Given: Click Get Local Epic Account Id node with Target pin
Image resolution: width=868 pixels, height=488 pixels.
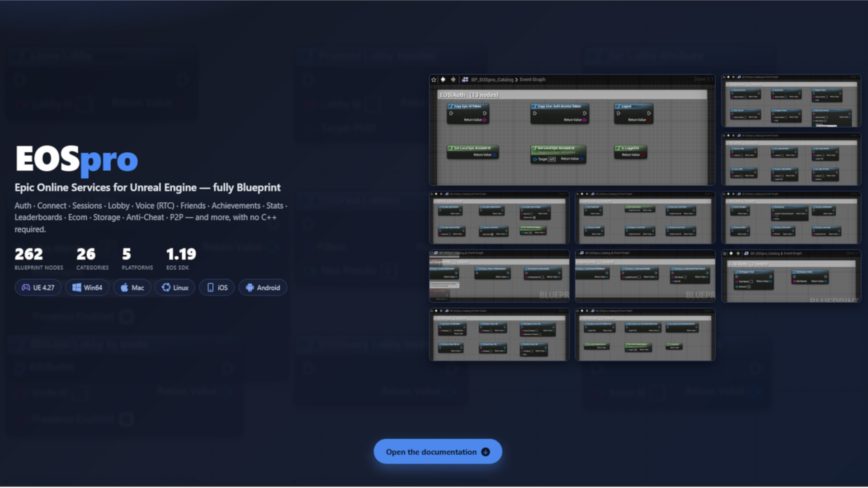Looking at the screenshot, I should click(558, 154).
